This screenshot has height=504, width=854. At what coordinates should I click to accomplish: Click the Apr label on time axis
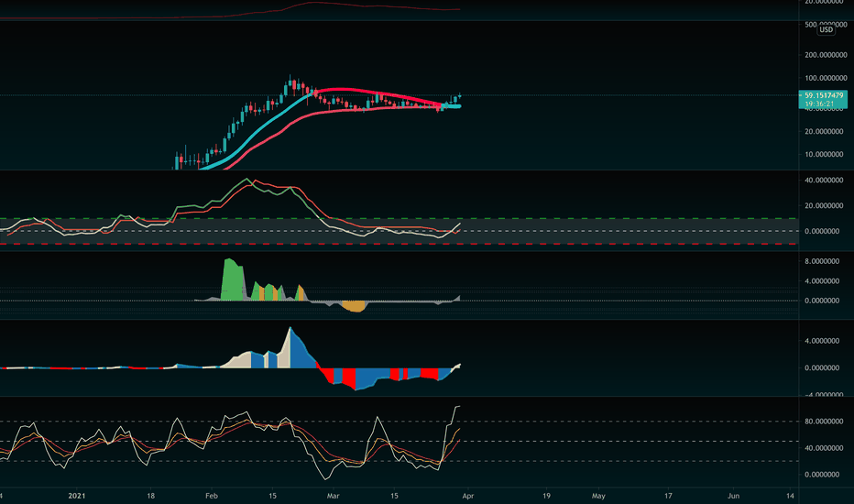pyautogui.click(x=468, y=496)
